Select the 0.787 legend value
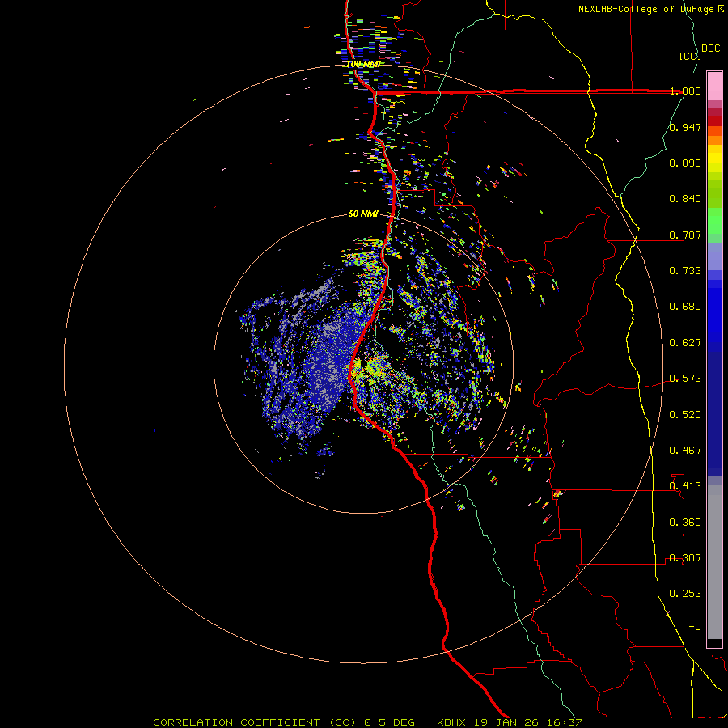 685,235
